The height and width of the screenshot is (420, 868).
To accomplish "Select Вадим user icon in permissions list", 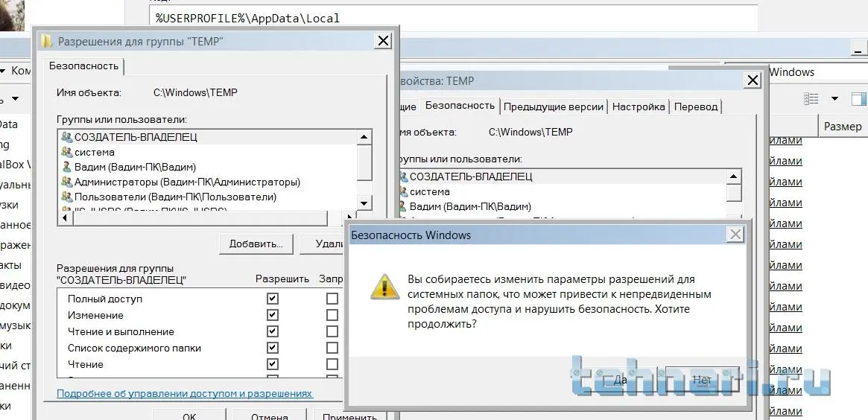I will pos(67,167).
